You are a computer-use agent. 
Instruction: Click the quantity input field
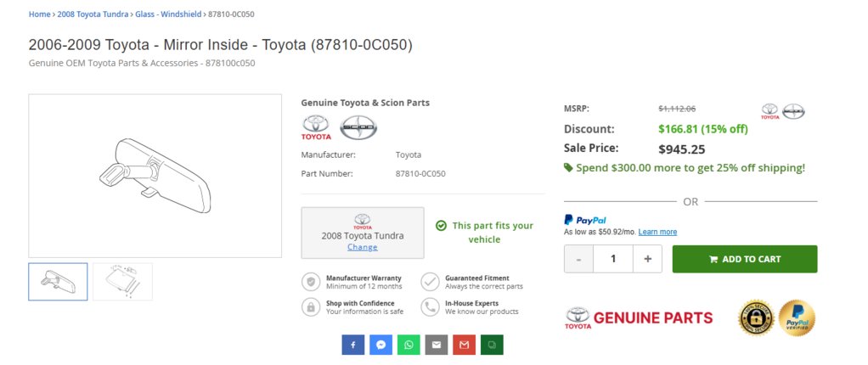(x=612, y=259)
